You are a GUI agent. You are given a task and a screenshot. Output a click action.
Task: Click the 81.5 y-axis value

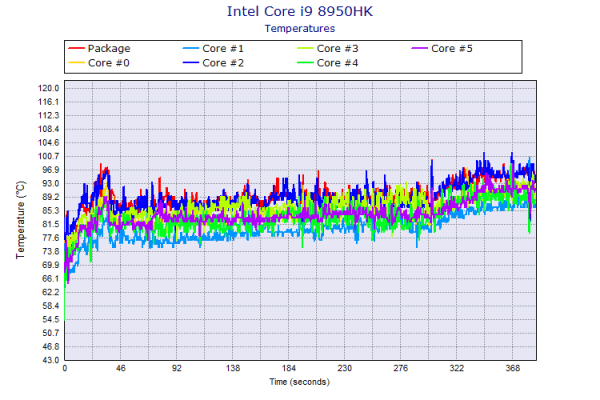51,224
